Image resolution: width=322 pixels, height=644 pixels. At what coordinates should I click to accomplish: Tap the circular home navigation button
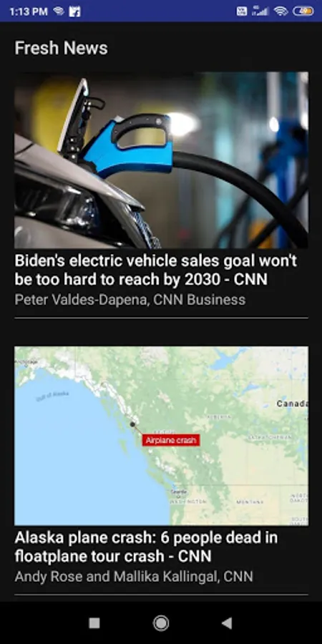coord(161,623)
